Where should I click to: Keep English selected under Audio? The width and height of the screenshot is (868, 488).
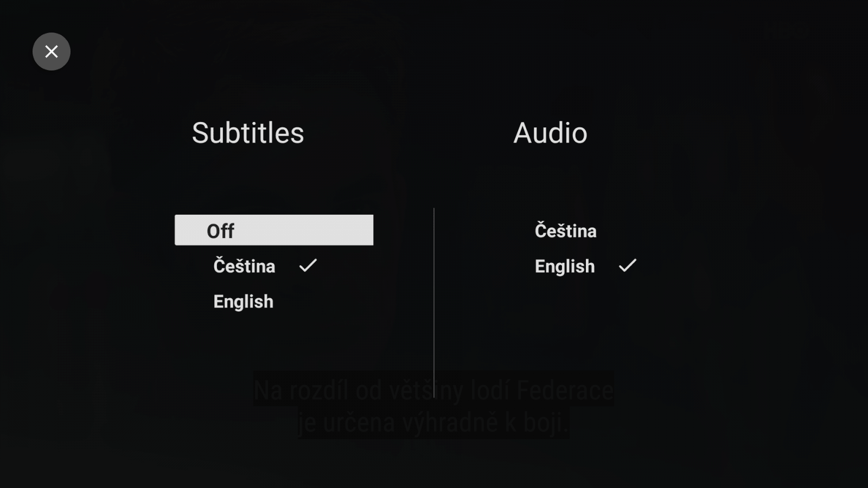(x=564, y=266)
